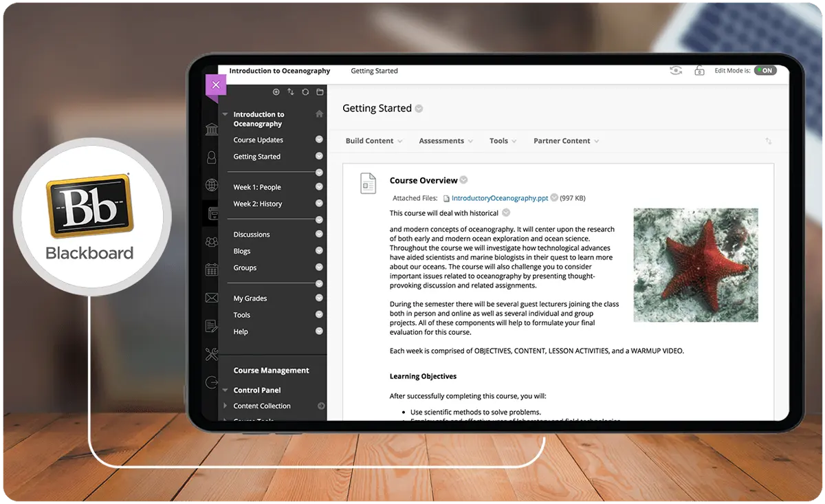Open Week 2: History link

(x=258, y=204)
